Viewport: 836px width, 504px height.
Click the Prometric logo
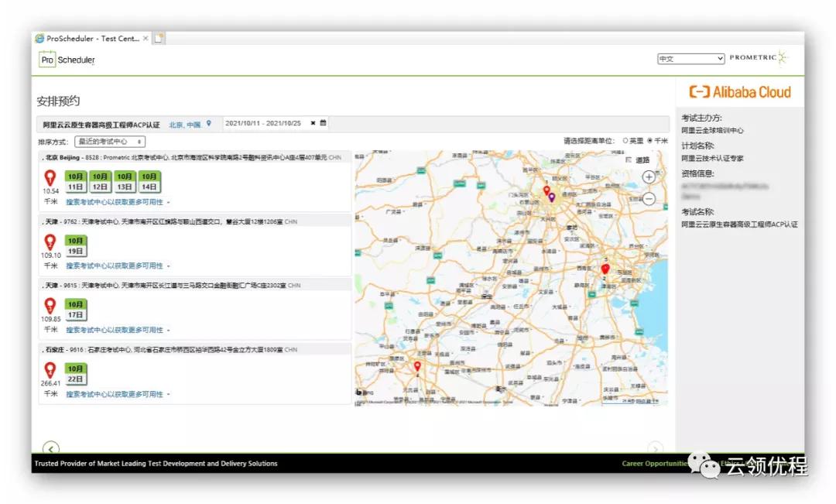758,57
